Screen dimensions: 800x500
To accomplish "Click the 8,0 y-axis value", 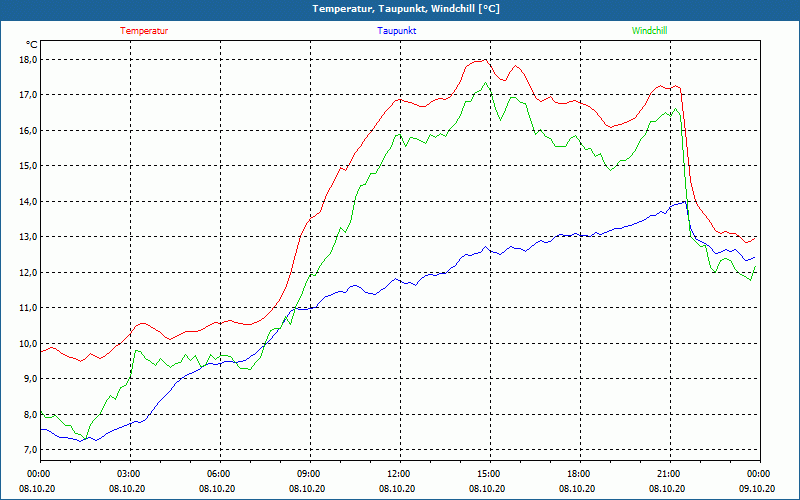I will click(x=31, y=414).
